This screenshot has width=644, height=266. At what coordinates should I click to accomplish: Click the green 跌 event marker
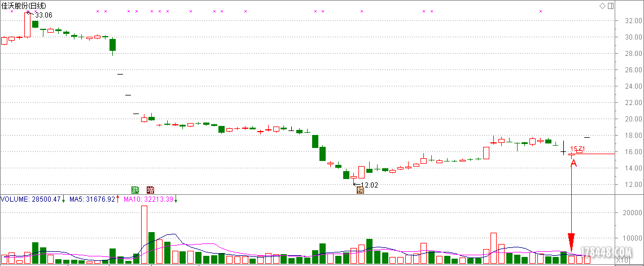pyautogui.click(x=135, y=190)
